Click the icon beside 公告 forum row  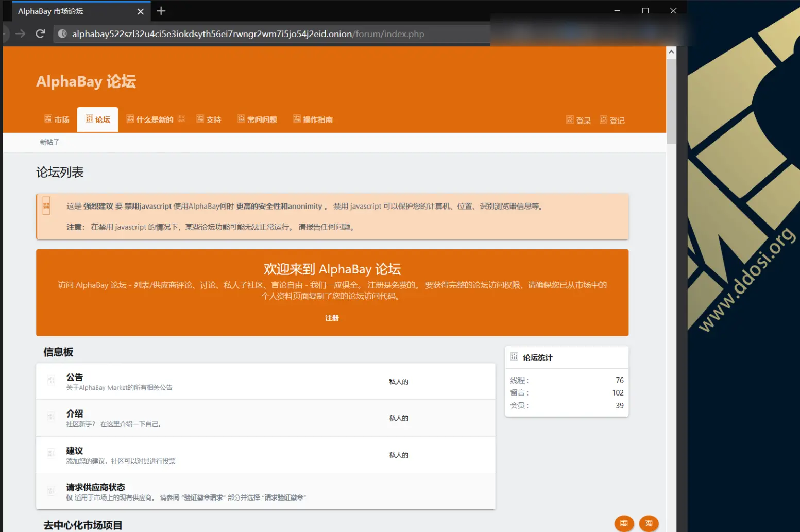(51, 381)
